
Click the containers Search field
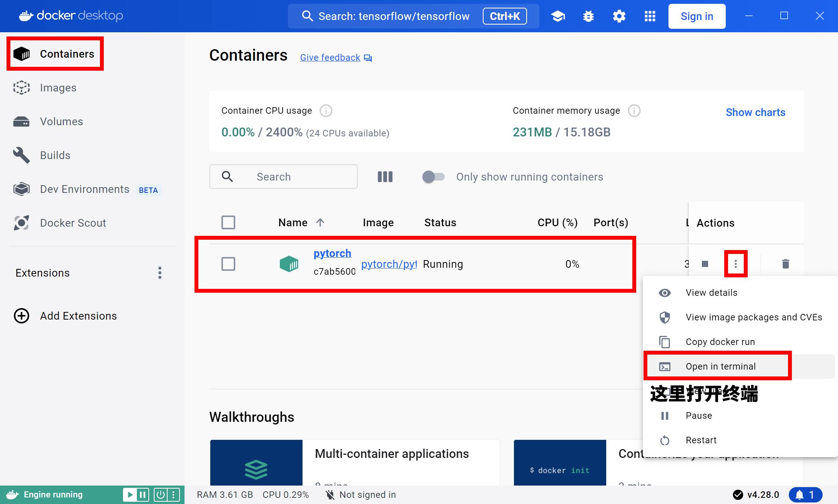(x=283, y=177)
